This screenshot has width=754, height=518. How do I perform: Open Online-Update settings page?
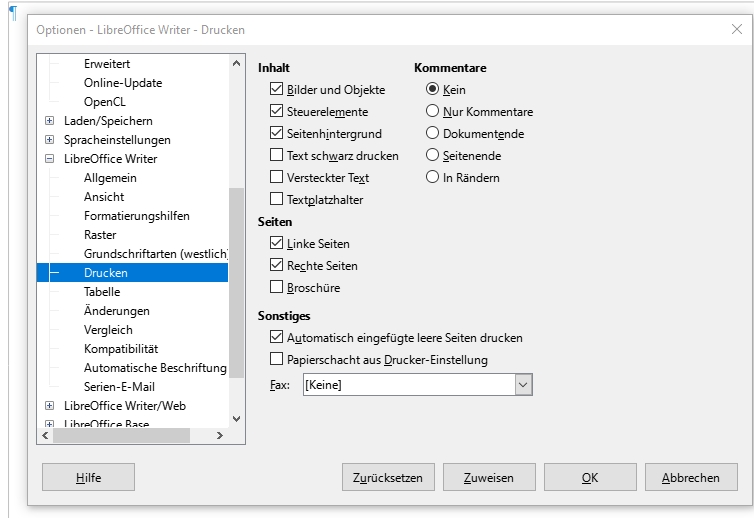pos(123,83)
